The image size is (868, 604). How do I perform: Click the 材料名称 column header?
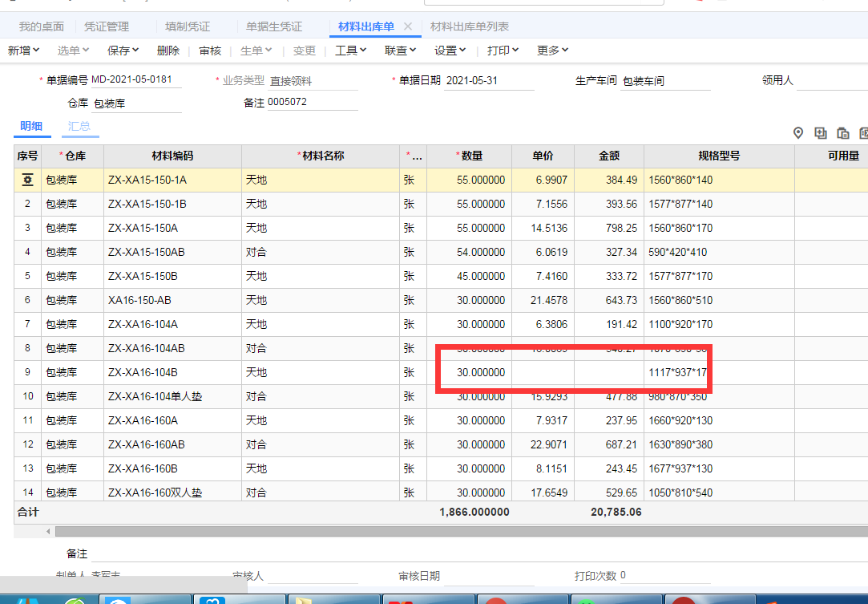[321, 156]
